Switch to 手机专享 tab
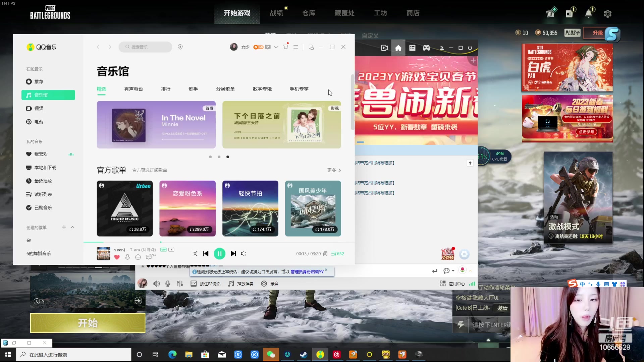Screen dimensions: 644x362 pos(299,89)
